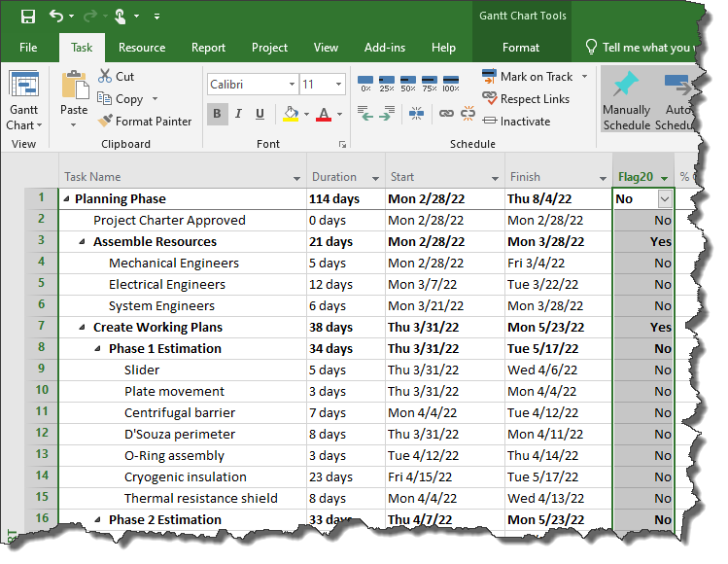Open Font dialog launcher
Screen dimensions: 728x564
(x=343, y=145)
